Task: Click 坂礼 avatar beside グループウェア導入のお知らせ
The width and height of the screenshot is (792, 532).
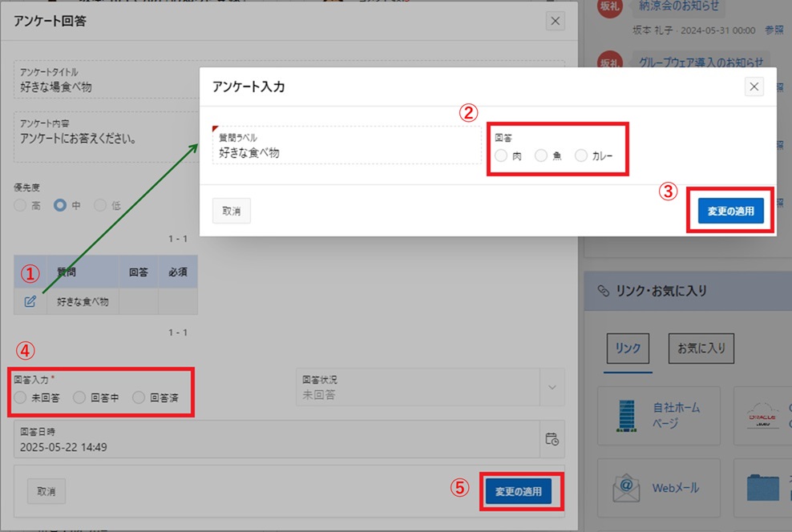Action: tap(610, 61)
